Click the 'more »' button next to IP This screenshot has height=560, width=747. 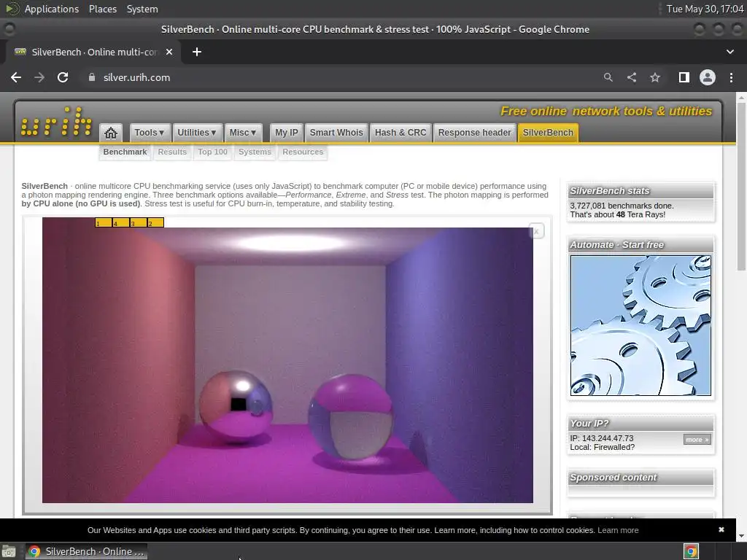tap(697, 440)
